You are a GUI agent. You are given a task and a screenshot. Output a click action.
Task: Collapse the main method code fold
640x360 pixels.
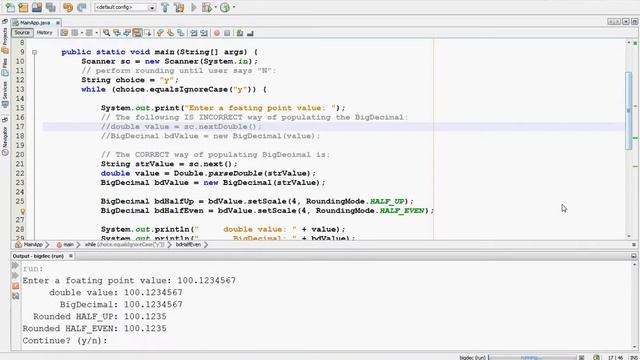click(x=34, y=52)
